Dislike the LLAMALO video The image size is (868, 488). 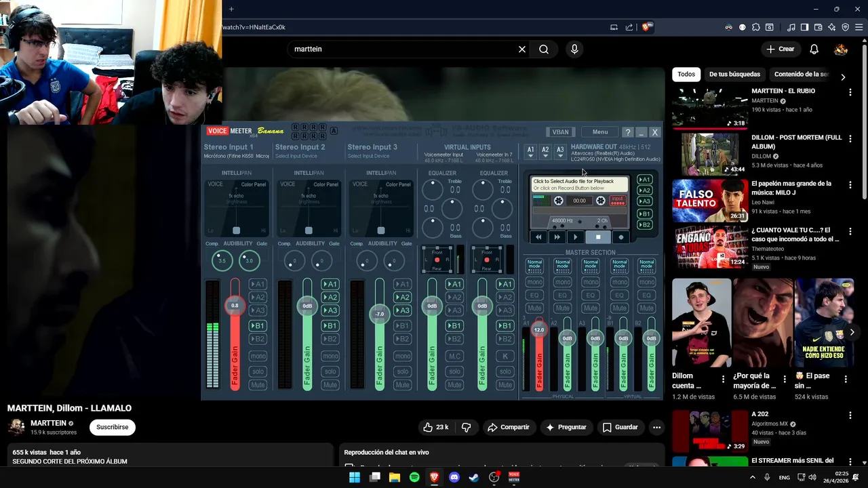(466, 427)
